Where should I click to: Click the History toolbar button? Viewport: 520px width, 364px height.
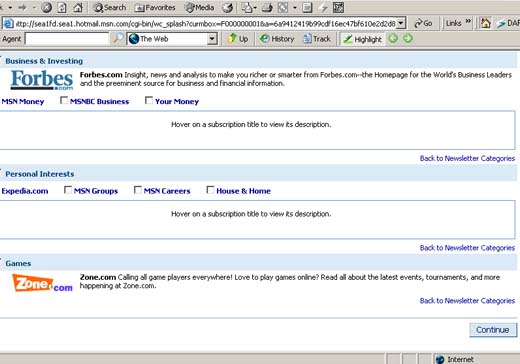pos(277,39)
